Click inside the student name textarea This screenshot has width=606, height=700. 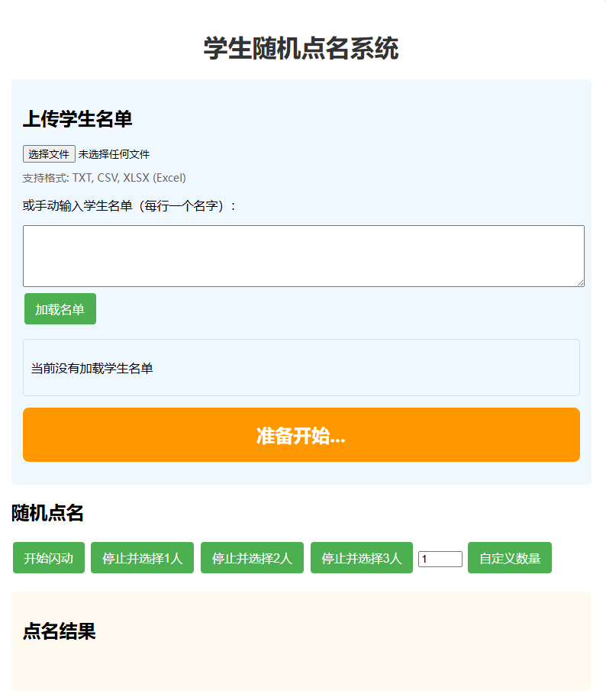[302, 255]
